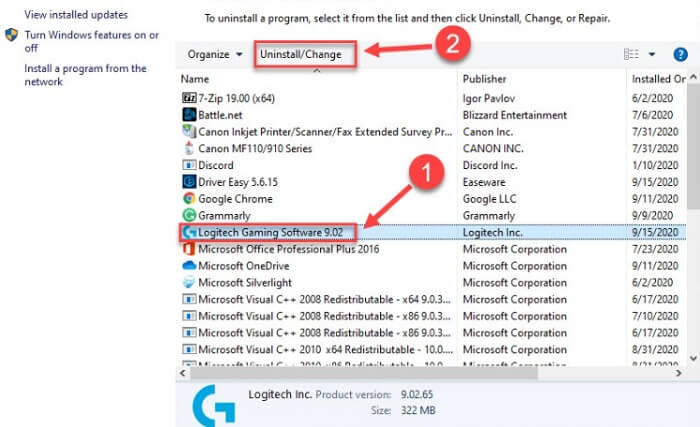Click the Discord program icon

coord(189,165)
